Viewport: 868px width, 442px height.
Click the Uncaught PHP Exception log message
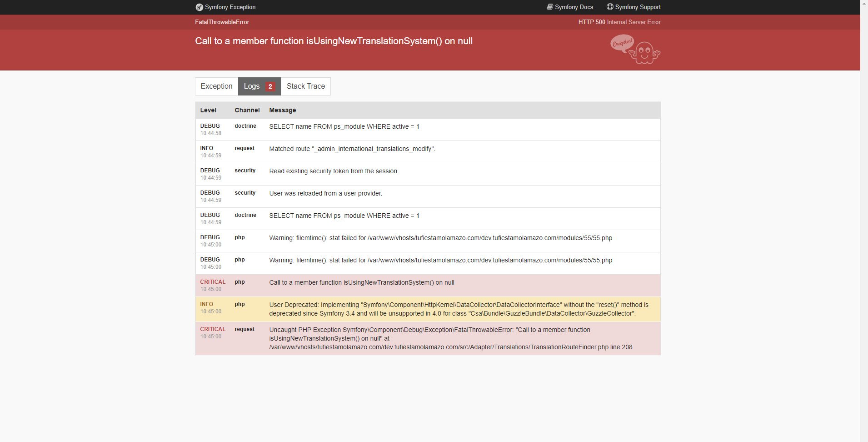point(451,338)
